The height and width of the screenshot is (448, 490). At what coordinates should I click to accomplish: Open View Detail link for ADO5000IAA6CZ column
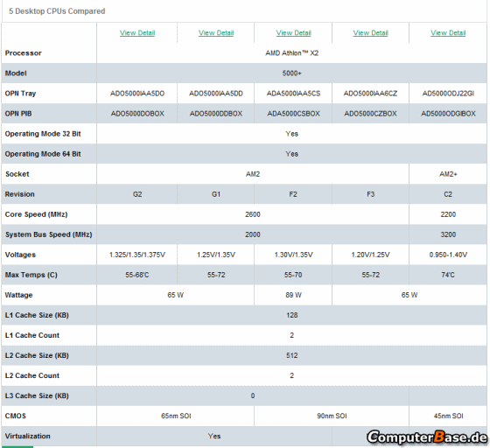[x=371, y=32]
